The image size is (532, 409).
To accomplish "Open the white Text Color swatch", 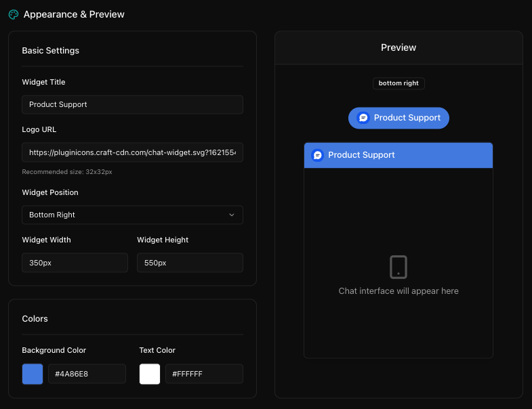I will click(x=150, y=374).
